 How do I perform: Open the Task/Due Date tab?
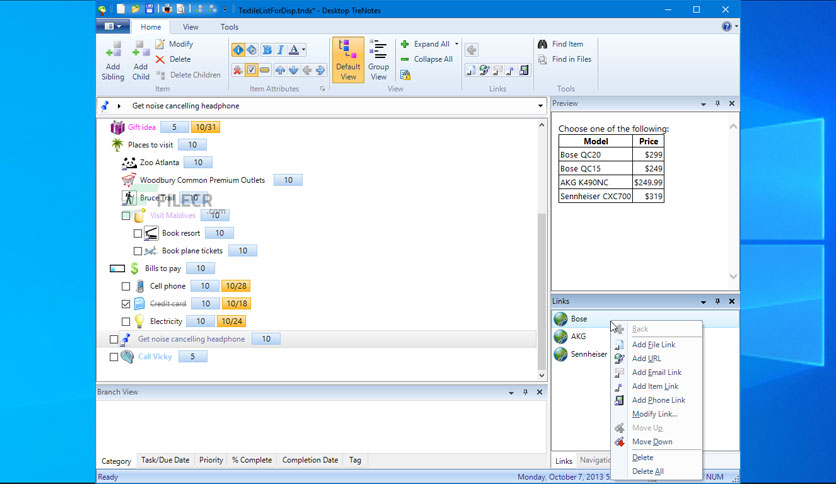(165, 460)
